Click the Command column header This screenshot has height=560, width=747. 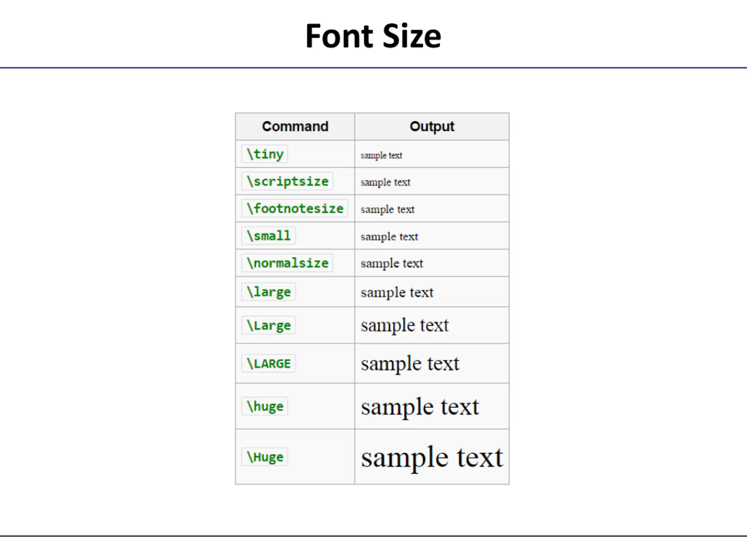tap(295, 127)
